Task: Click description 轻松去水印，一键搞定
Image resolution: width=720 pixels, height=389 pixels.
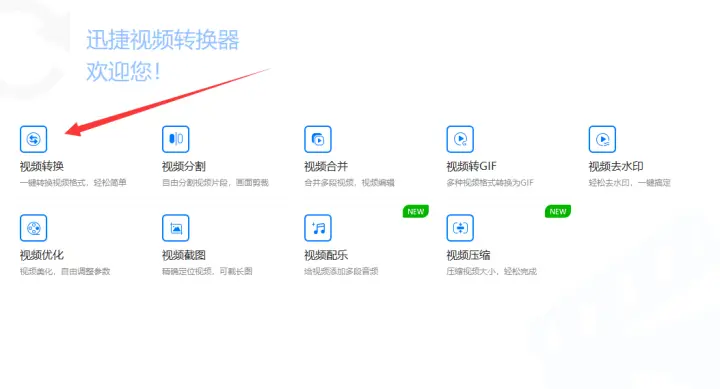Action: pos(630,183)
